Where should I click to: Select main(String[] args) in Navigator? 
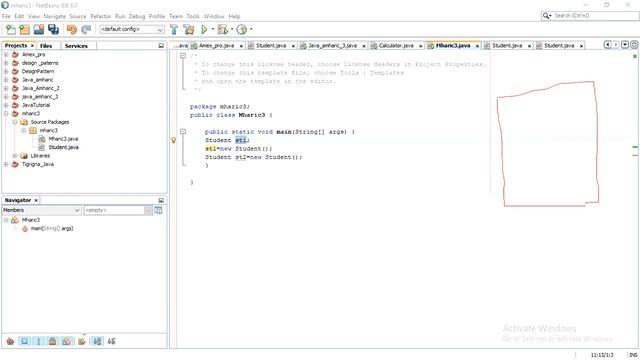(x=52, y=229)
